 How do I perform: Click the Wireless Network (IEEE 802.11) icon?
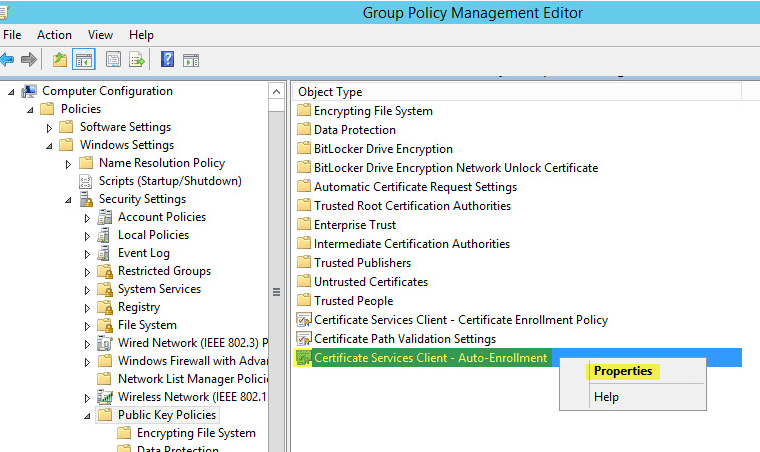coord(105,397)
